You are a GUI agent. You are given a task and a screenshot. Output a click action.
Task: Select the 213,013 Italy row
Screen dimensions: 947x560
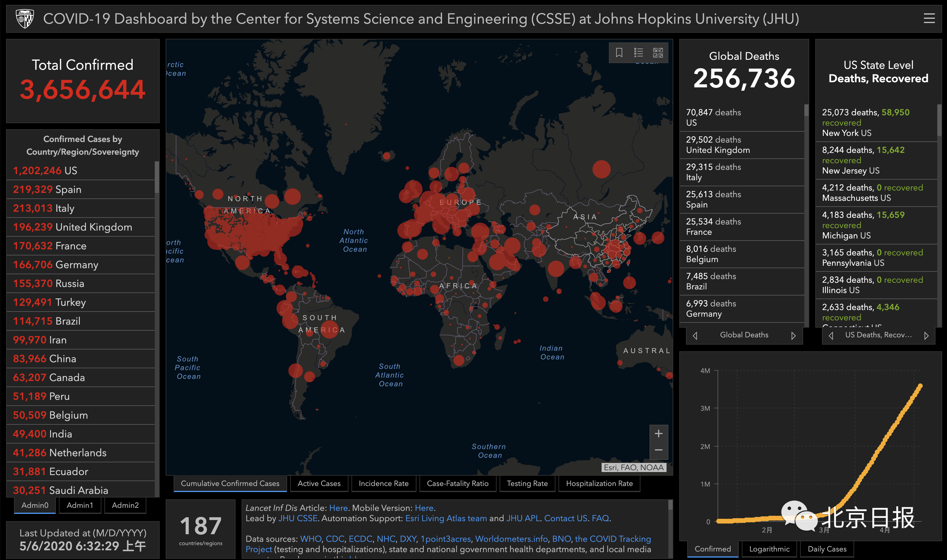tap(81, 208)
